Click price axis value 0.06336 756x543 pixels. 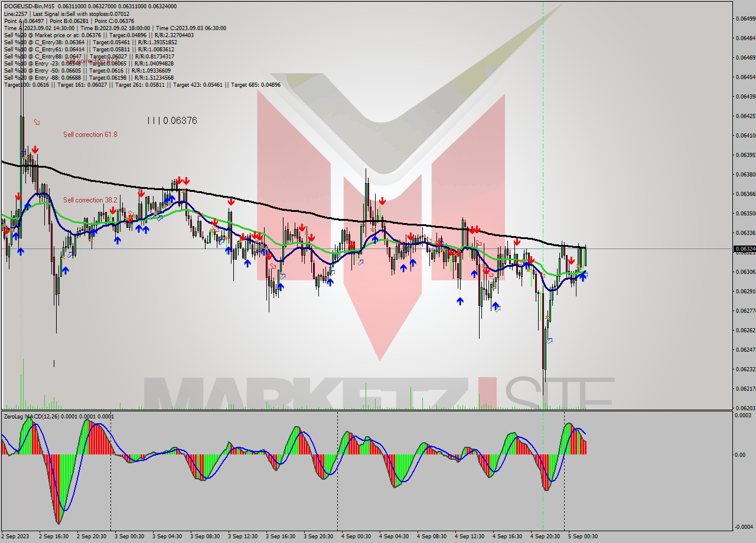tap(745, 233)
